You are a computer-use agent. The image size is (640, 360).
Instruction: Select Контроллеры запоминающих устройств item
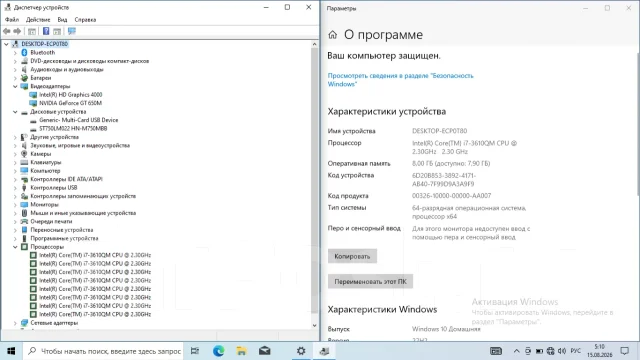click(83, 196)
